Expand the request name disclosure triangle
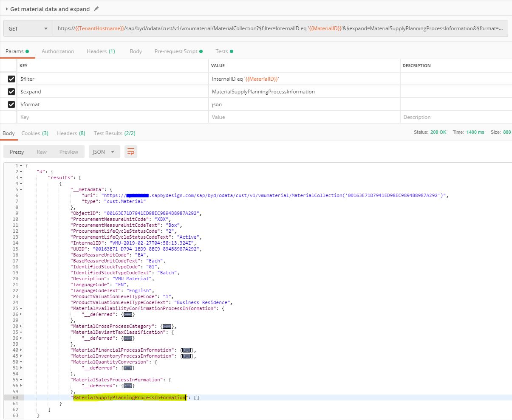The height and width of the screenshot is (420, 512). [x=7, y=9]
